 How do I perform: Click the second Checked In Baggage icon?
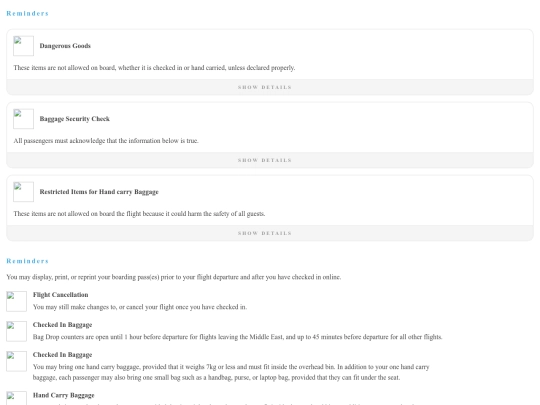(17, 361)
